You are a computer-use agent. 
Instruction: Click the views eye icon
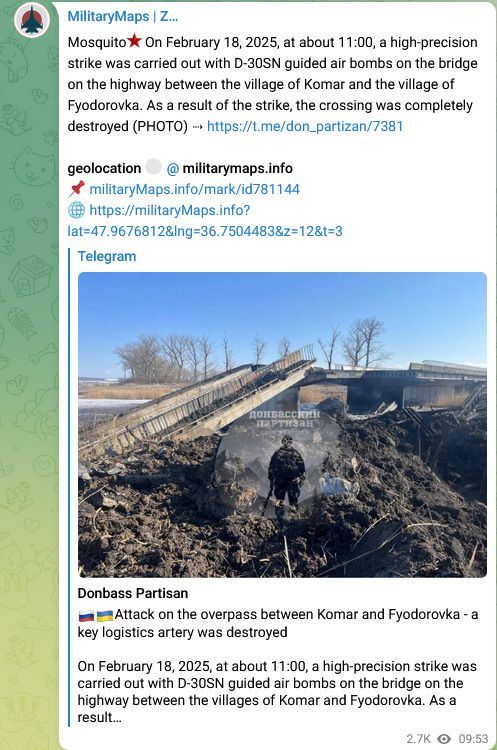click(444, 739)
